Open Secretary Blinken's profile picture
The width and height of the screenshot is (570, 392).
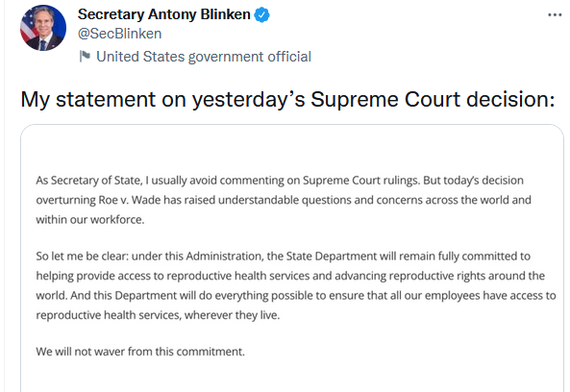coord(43,28)
